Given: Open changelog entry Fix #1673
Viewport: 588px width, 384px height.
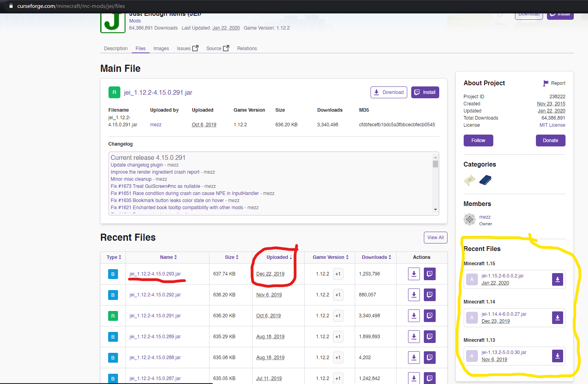Looking at the screenshot, I should [x=163, y=186].
